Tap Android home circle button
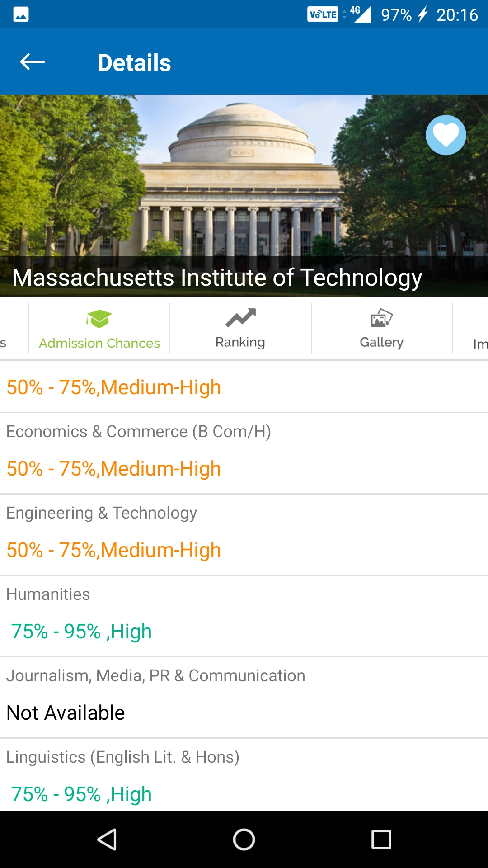This screenshot has width=488, height=868. [244, 840]
